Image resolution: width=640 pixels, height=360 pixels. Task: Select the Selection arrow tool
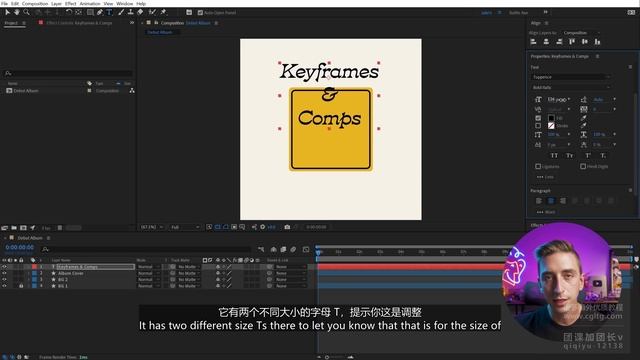click(7, 12)
